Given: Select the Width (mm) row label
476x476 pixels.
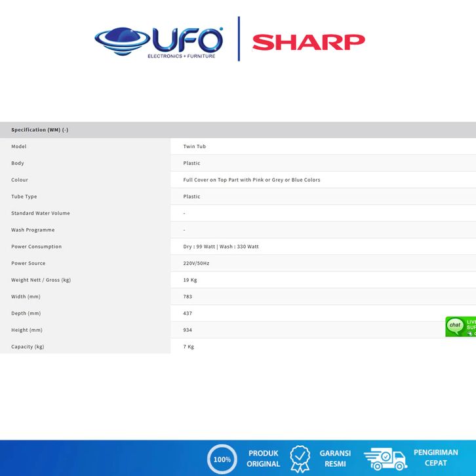Looking at the screenshot, I should [x=26, y=296].
